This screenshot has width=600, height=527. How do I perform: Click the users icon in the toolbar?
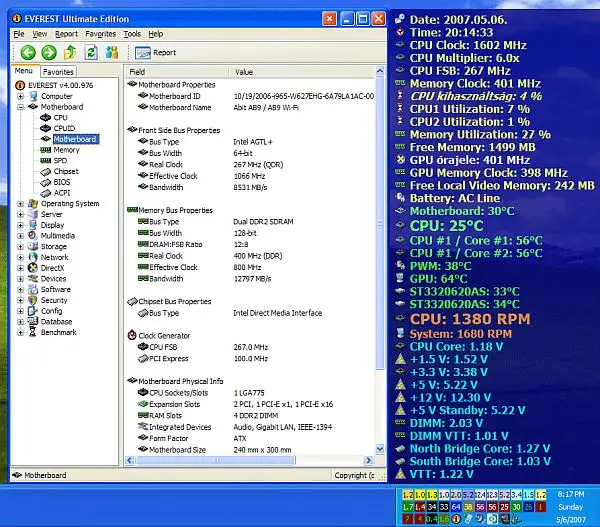click(112, 52)
